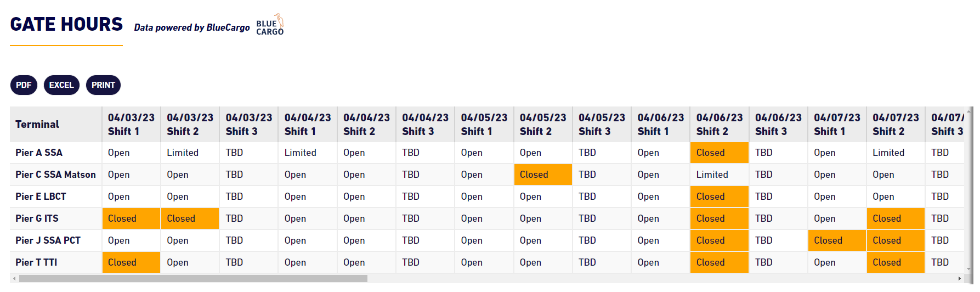Click the PRINT button
The height and width of the screenshot is (292, 980).
[103, 85]
